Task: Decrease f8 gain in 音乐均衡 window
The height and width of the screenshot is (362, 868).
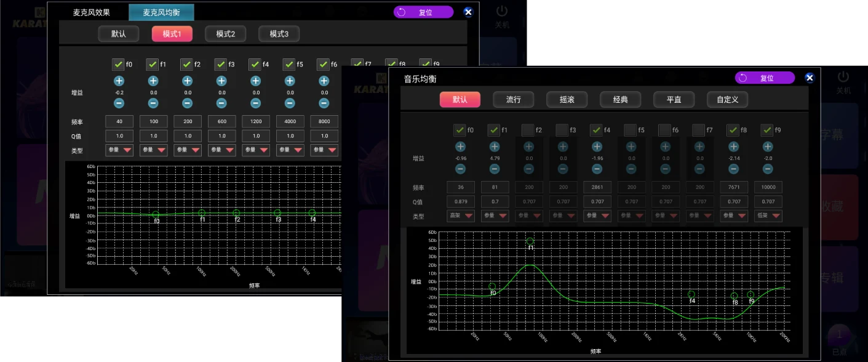Action: point(733,169)
